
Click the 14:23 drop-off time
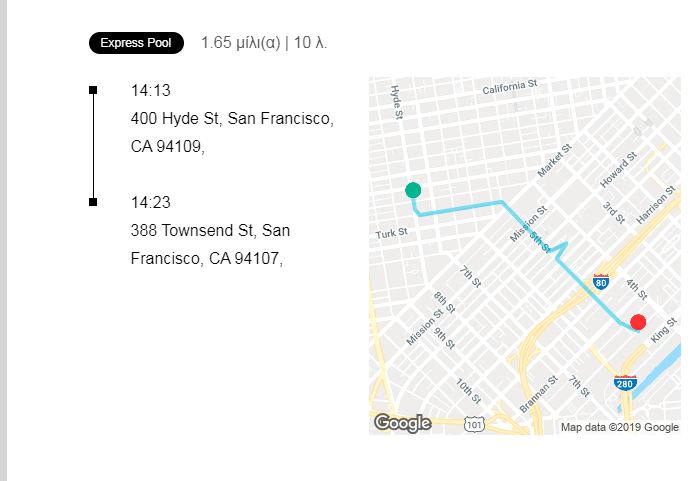[x=150, y=202]
